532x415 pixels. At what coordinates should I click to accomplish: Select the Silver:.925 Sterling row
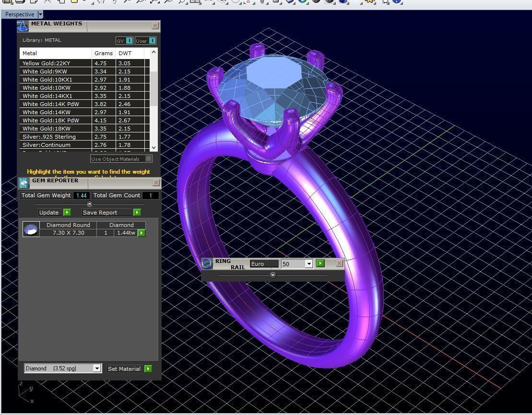coord(84,136)
